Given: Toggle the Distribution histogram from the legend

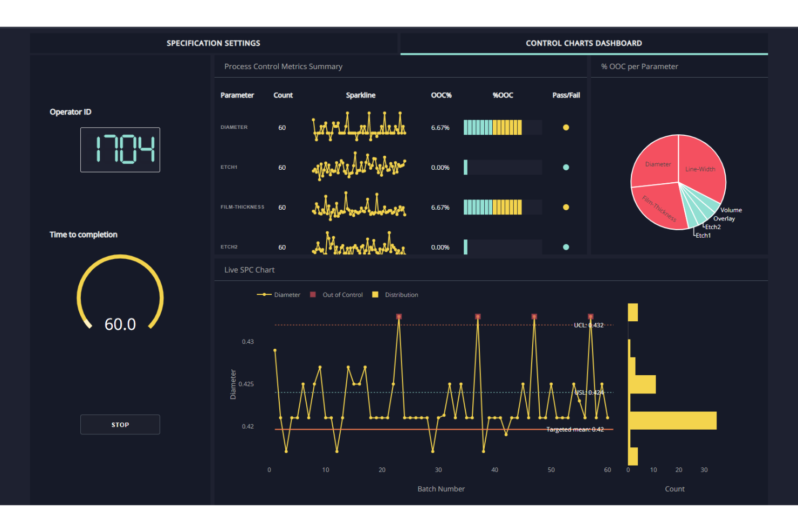Looking at the screenshot, I should tap(395, 294).
